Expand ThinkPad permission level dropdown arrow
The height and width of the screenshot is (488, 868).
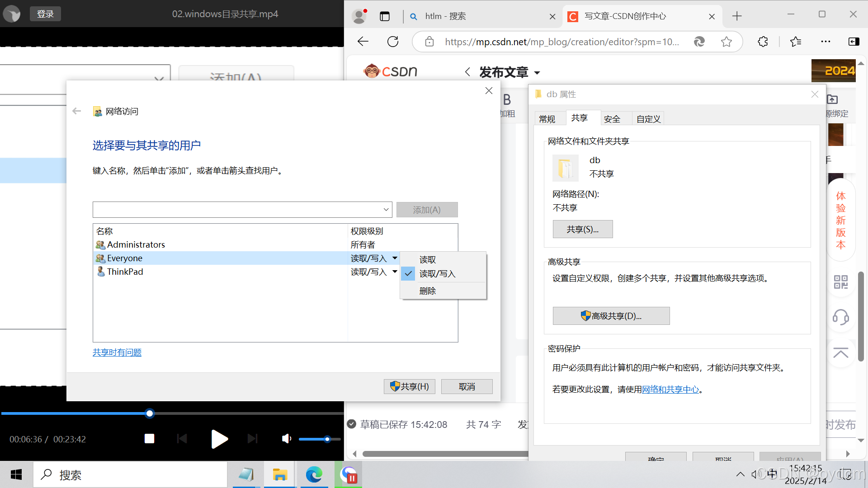tap(395, 272)
